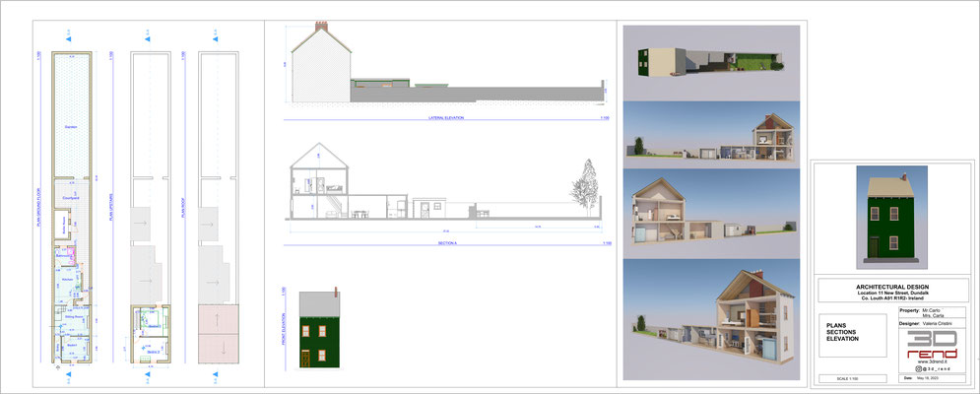
Task: Click the @3d_rend Instagram handle
Action: 935,369
